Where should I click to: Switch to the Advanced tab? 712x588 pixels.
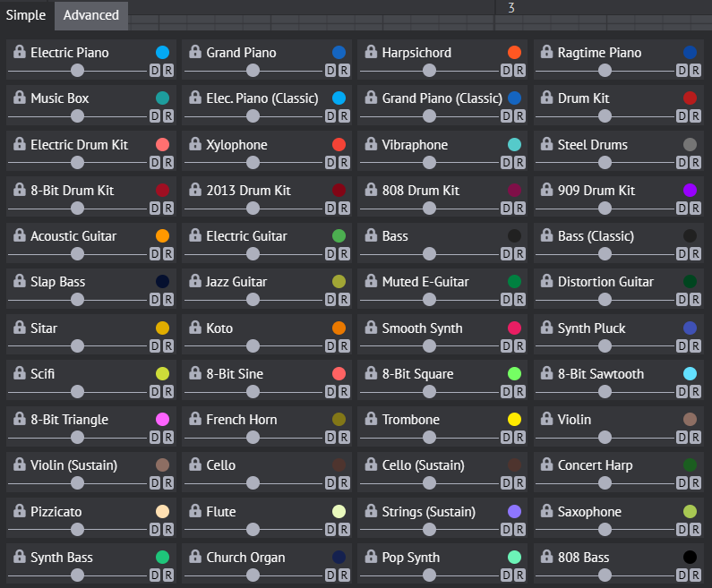click(x=91, y=15)
